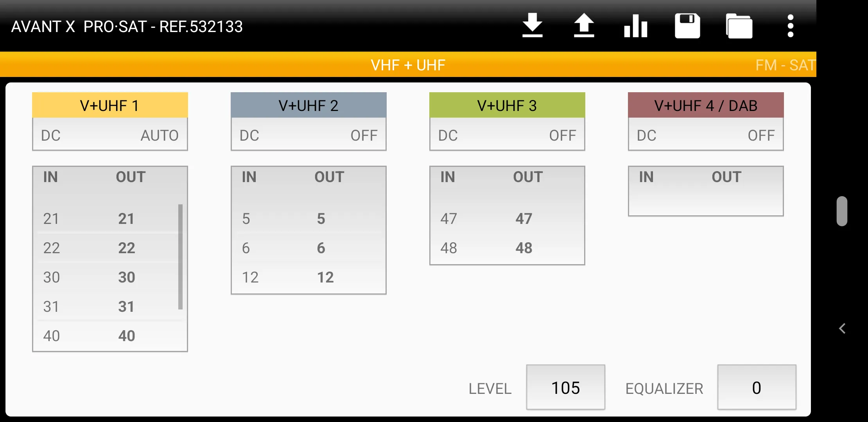The width and height of the screenshot is (868, 422).
Task: Click the LEVEL value field showing 105
Action: (565, 388)
